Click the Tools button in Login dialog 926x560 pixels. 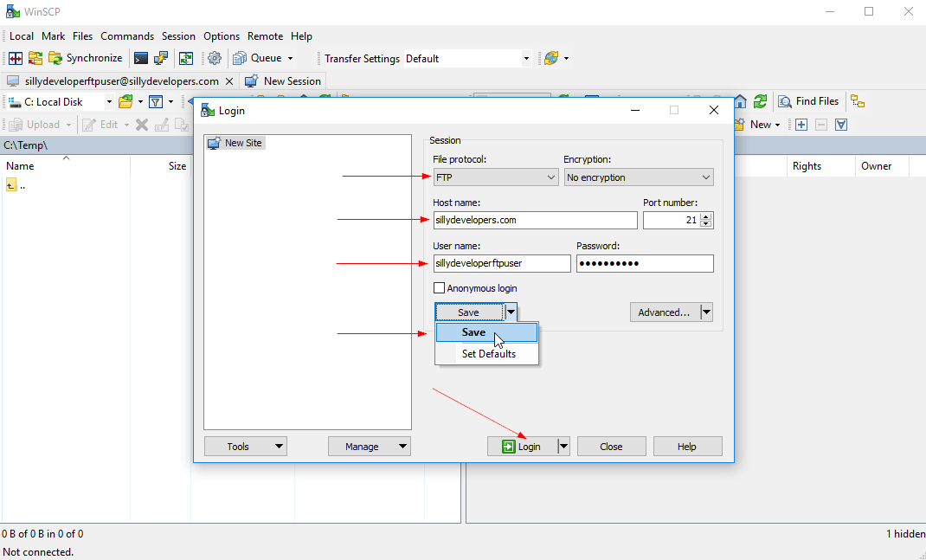pyautogui.click(x=246, y=447)
